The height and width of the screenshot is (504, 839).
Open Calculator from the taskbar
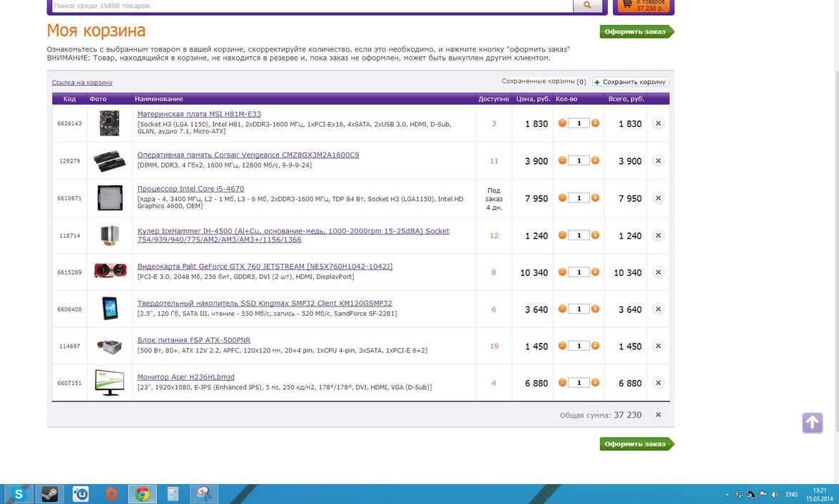173,495
